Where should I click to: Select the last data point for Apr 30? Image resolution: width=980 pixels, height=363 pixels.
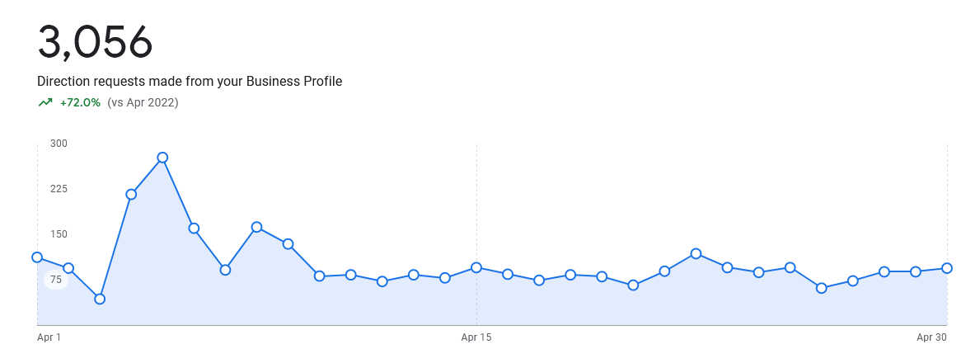click(947, 268)
